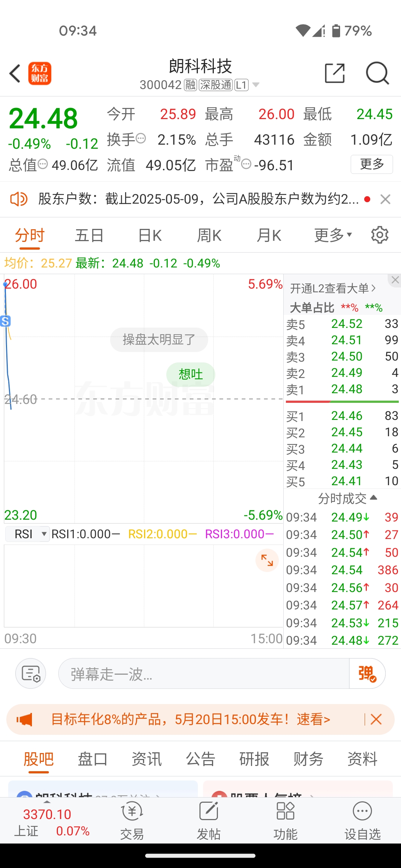
Task: Toggle the 弹 danmaku switch
Action: click(367, 674)
